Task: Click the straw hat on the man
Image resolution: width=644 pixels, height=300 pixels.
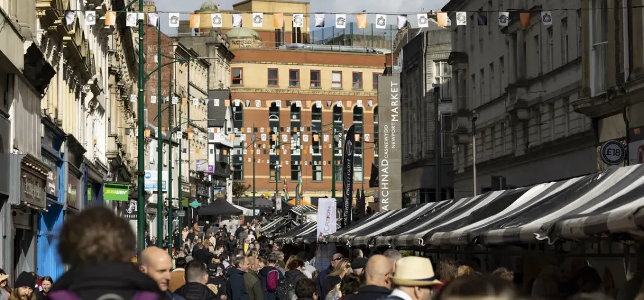Action: (415, 272)
